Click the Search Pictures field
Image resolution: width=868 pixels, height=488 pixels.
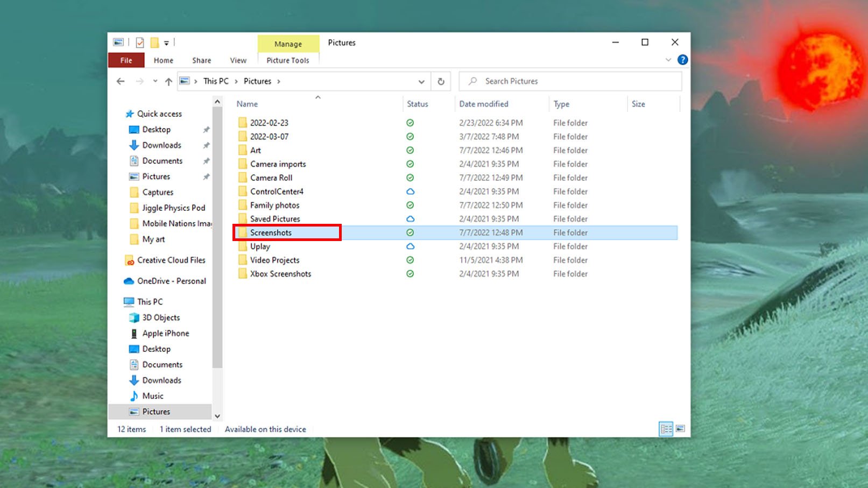pyautogui.click(x=570, y=81)
